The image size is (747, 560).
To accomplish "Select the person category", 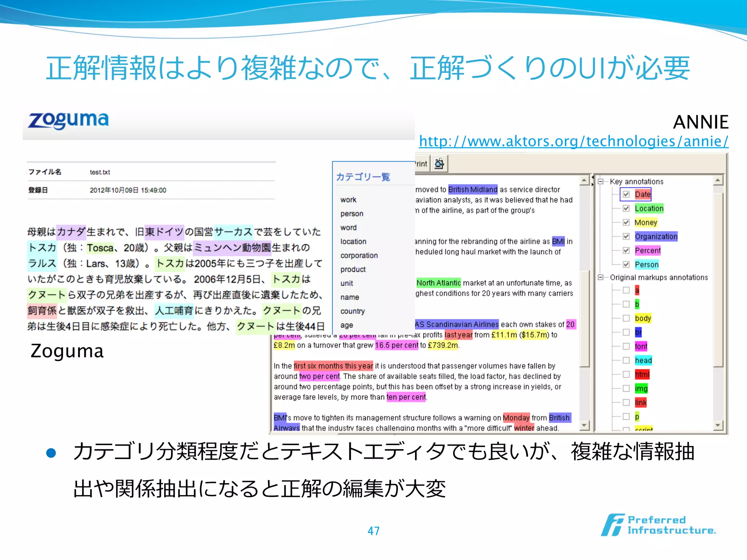I will pyautogui.click(x=352, y=214).
